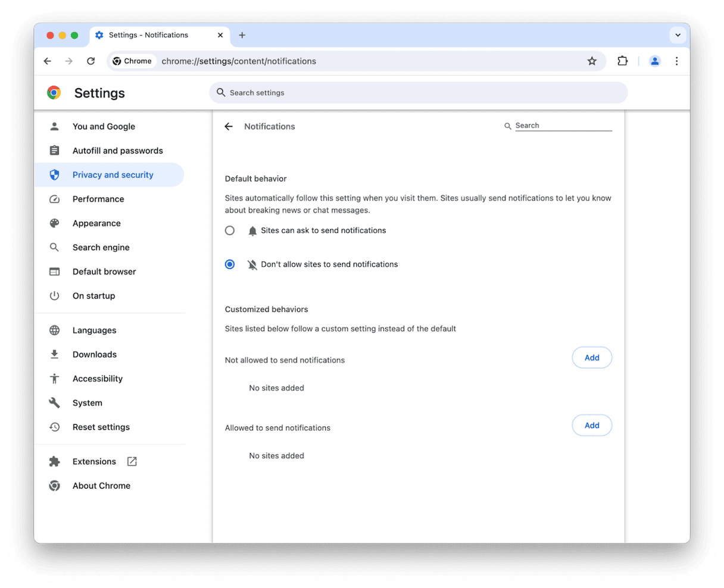Click the On startup power icon
Image resolution: width=724 pixels, height=588 pixels.
click(x=54, y=296)
